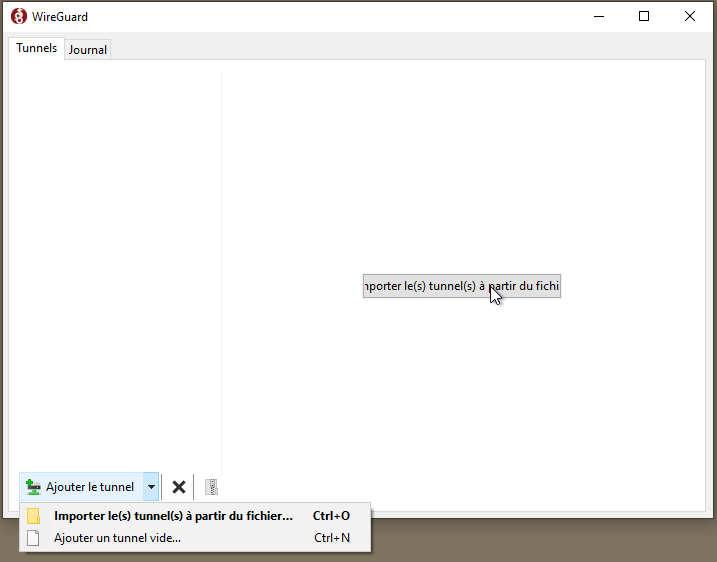Click the yellow folder icon in menu
This screenshot has width=717, height=562.
[34, 516]
